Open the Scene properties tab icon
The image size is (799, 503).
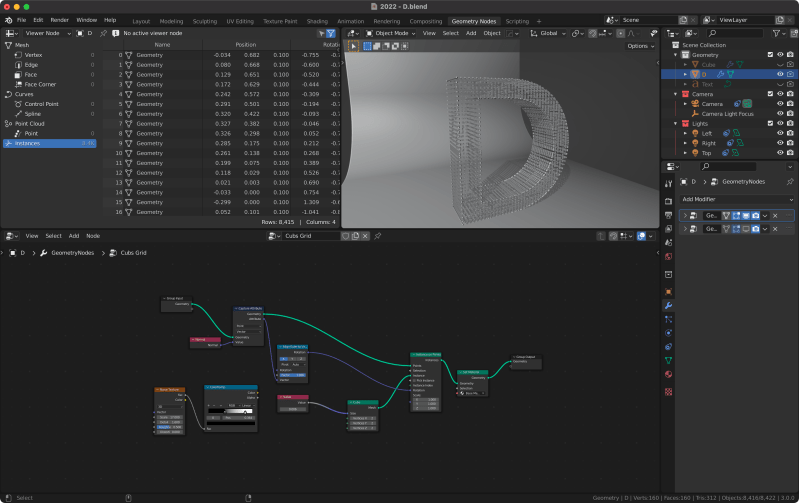click(668, 243)
